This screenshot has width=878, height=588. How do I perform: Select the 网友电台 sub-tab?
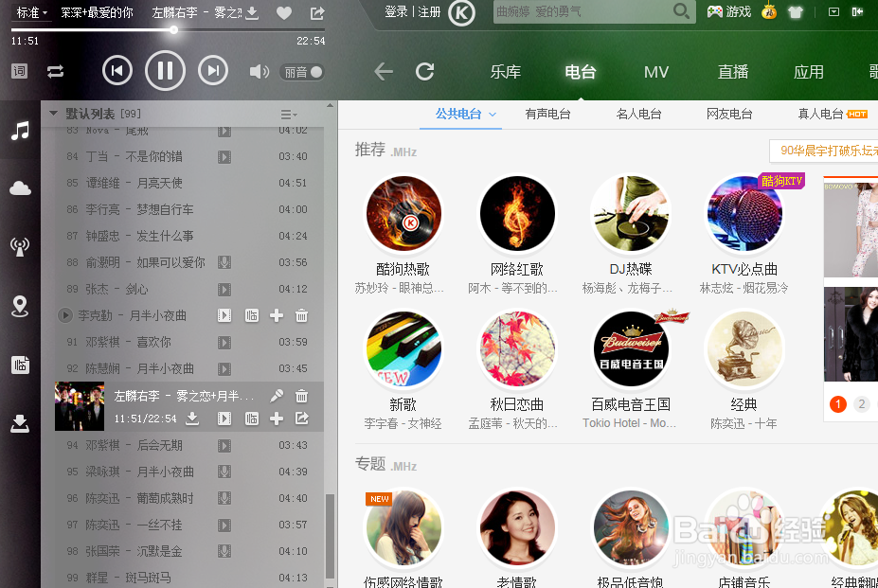[x=729, y=115]
